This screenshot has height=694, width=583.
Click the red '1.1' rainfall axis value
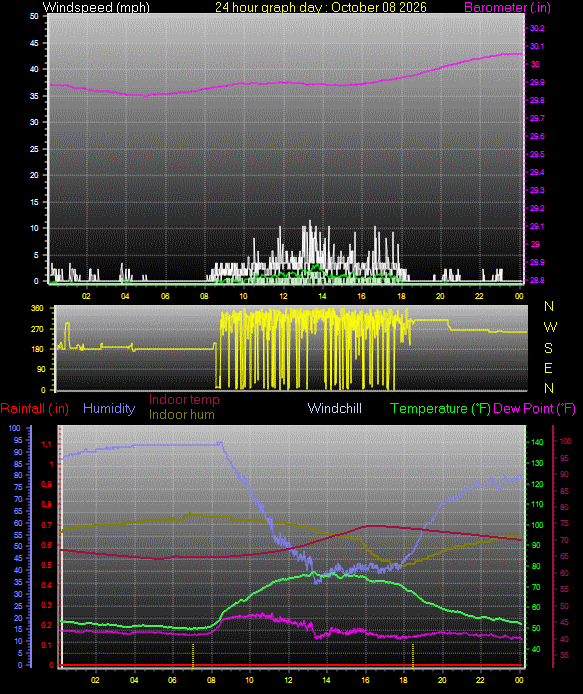coord(46,444)
